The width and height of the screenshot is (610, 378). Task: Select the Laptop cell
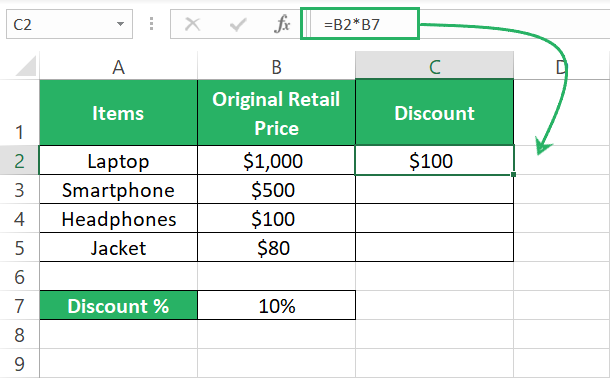click(x=118, y=160)
